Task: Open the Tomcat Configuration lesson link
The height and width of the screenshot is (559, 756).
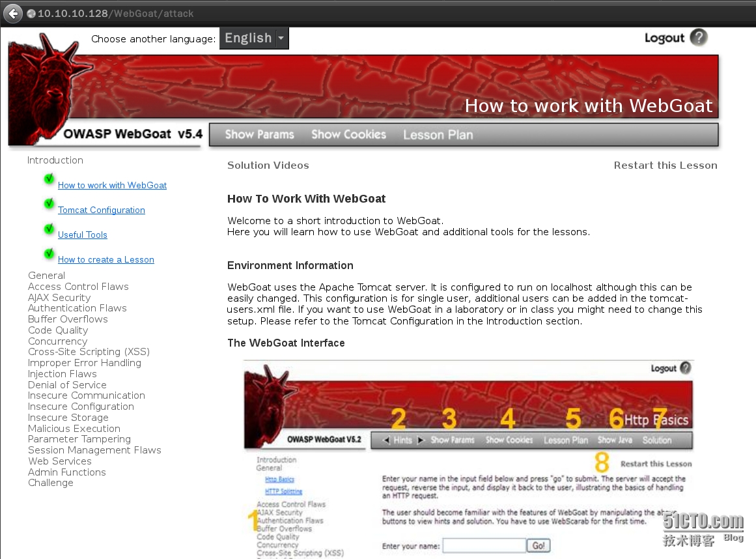Action: click(x=101, y=210)
